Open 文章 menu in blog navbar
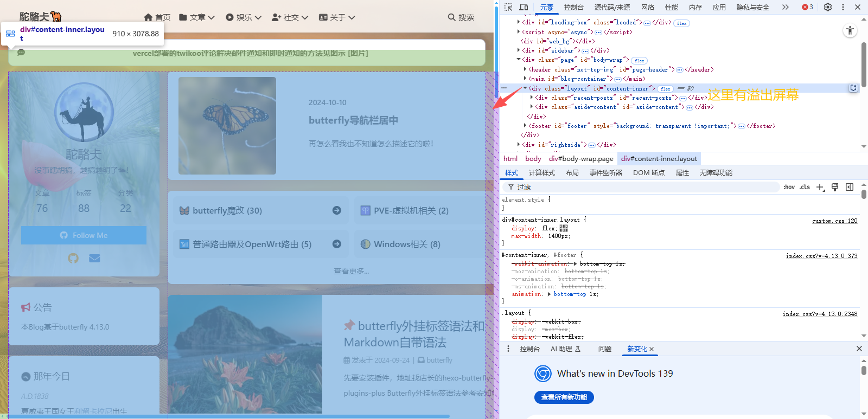 [x=197, y=17]
